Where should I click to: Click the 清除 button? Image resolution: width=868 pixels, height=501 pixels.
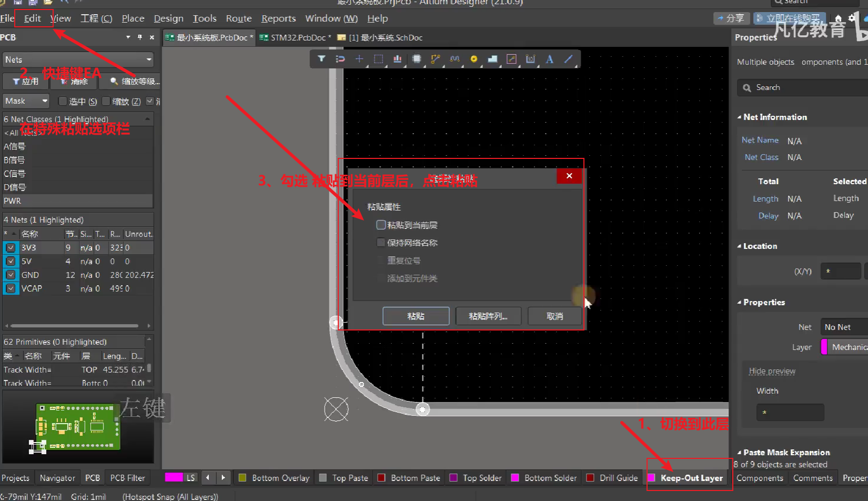[x=74, y=82]
